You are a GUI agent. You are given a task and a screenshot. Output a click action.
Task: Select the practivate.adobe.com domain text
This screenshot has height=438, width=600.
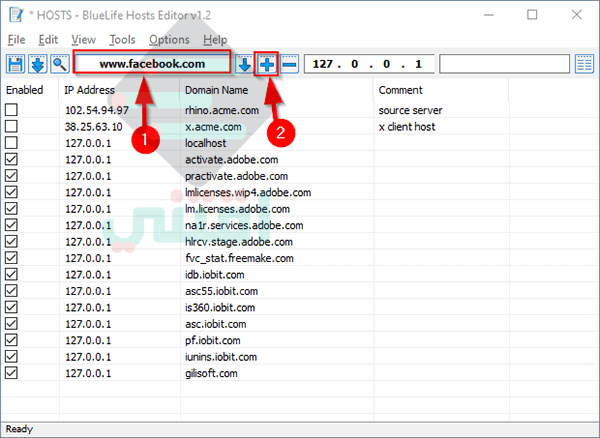coord(236,176)
